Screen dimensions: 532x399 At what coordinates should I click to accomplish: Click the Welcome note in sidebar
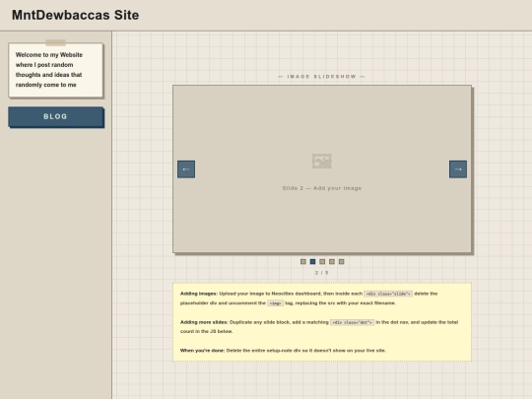tap(55, 70)
